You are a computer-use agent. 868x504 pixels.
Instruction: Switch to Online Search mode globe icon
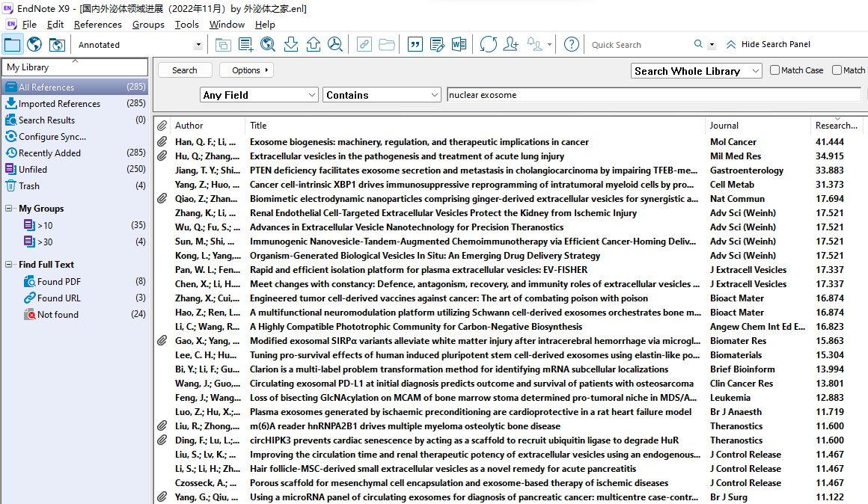(34, 44)
